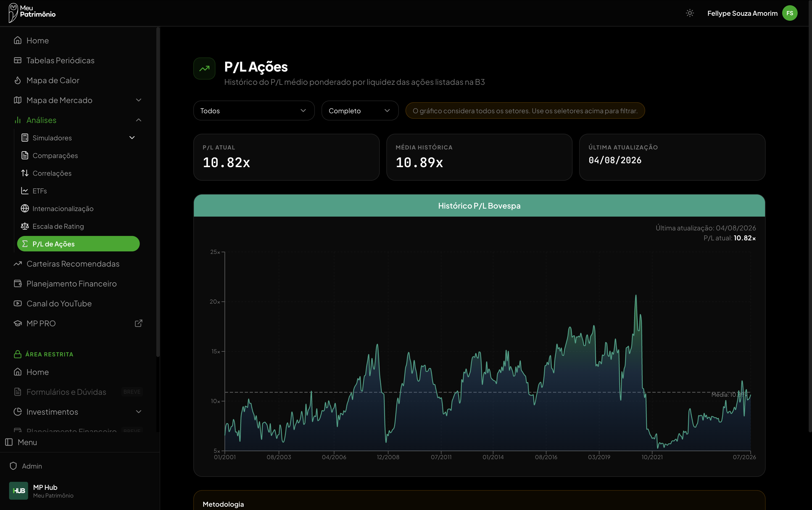
Task: Open the Tabelas Periódicas menu item
Action: [x=78, y=61]
